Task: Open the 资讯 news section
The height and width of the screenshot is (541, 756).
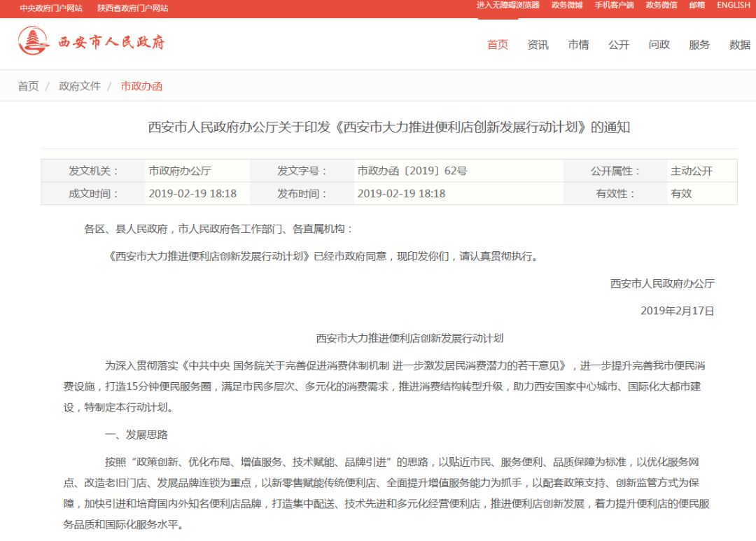Action: pyautogui.click(x=538, y=45)
